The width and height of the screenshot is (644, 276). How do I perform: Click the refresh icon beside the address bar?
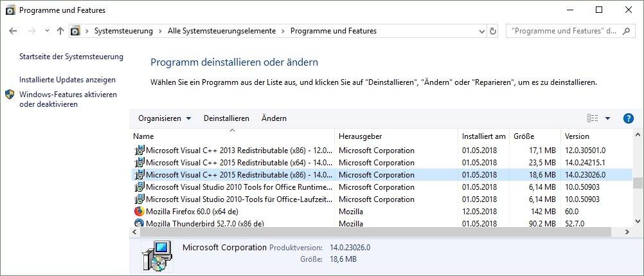coord(493,31)
